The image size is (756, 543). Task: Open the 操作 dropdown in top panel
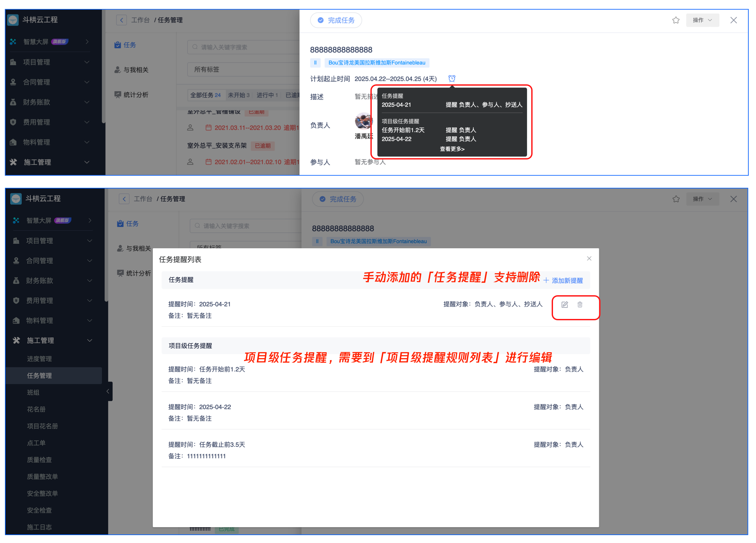[702, 20]
